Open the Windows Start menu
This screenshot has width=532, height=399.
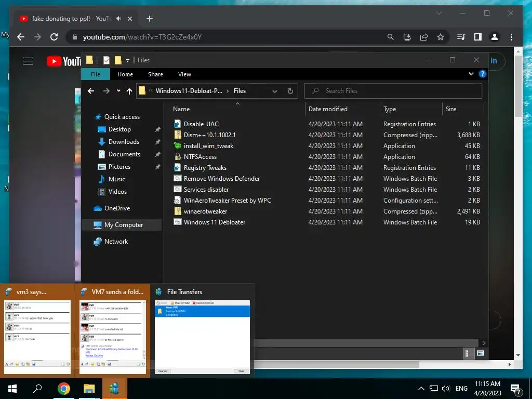12,389
